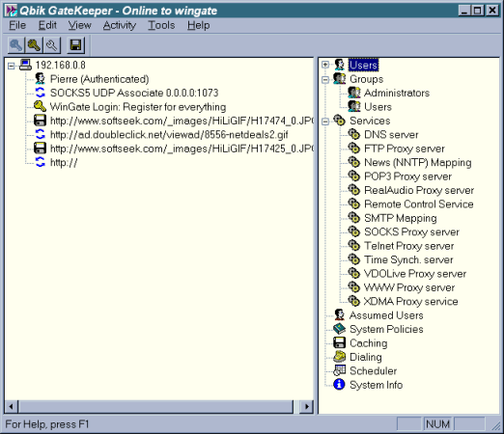Select Telnet Proxy server
This screenshot has height=434, width=504.
(x=409, y=246)
